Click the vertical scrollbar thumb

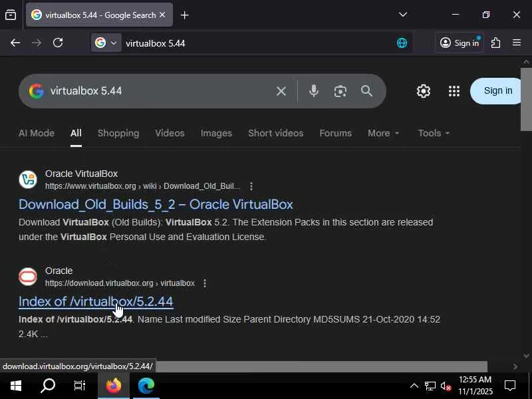(526, 99)
